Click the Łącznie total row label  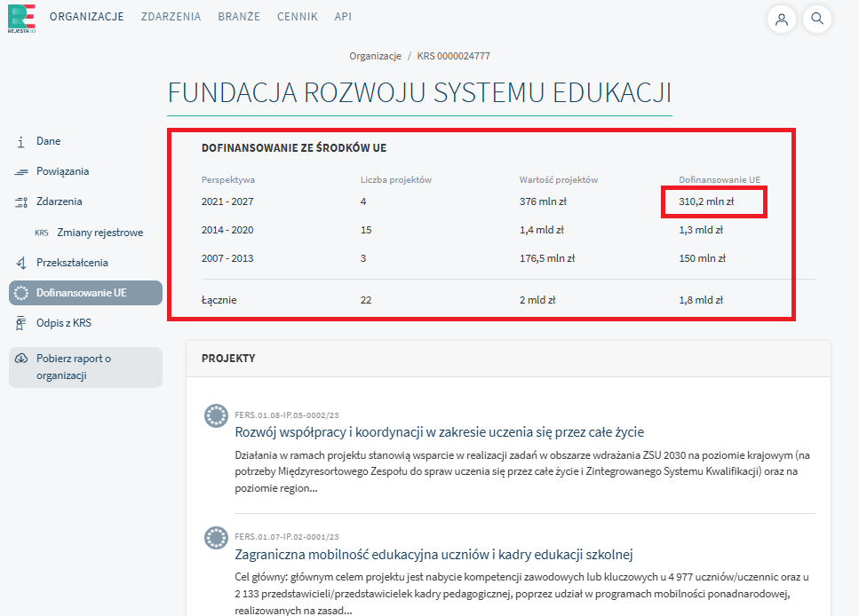click(x=219, y=300)
